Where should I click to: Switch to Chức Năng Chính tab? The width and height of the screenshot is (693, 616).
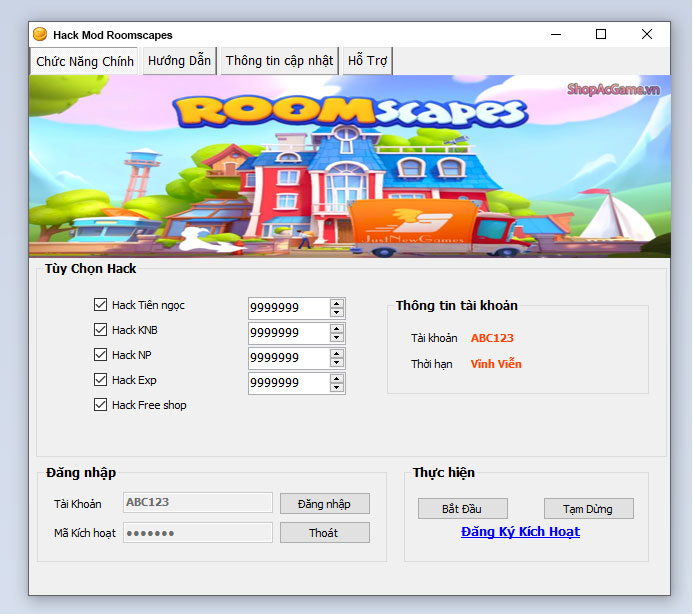tap(84, 61)
